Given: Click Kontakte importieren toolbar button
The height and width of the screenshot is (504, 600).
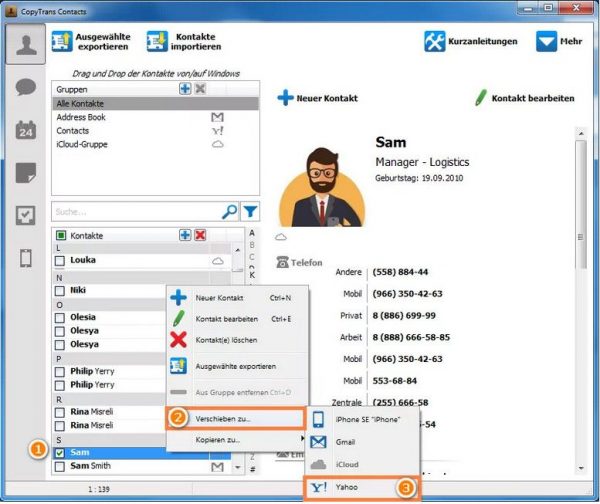Looking at the screenshot, I should (184, 41).
